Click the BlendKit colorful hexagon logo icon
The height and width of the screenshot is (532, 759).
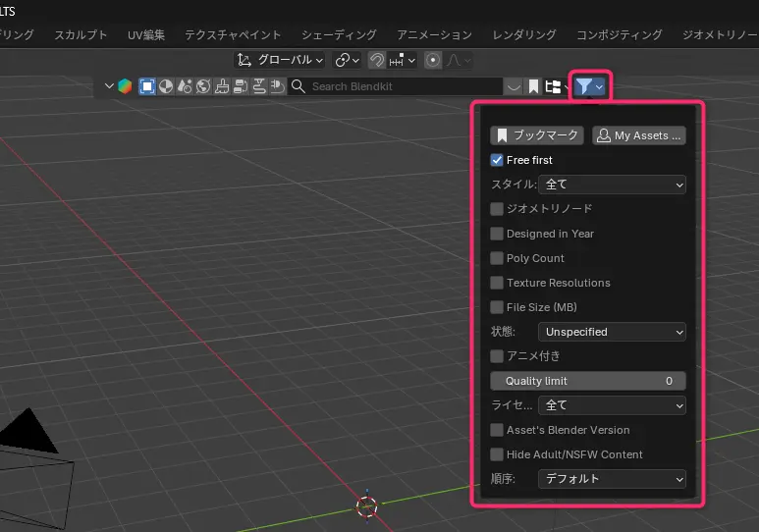125,86
